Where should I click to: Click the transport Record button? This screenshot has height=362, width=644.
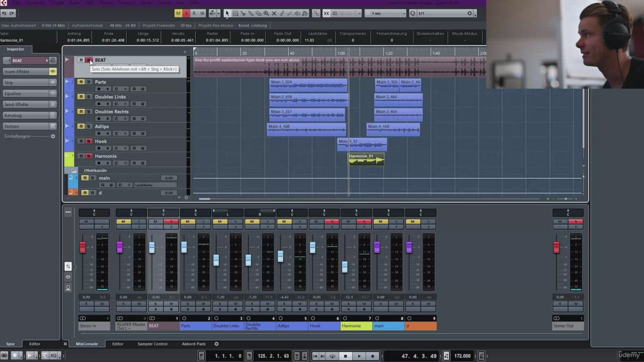click(372, 356)
